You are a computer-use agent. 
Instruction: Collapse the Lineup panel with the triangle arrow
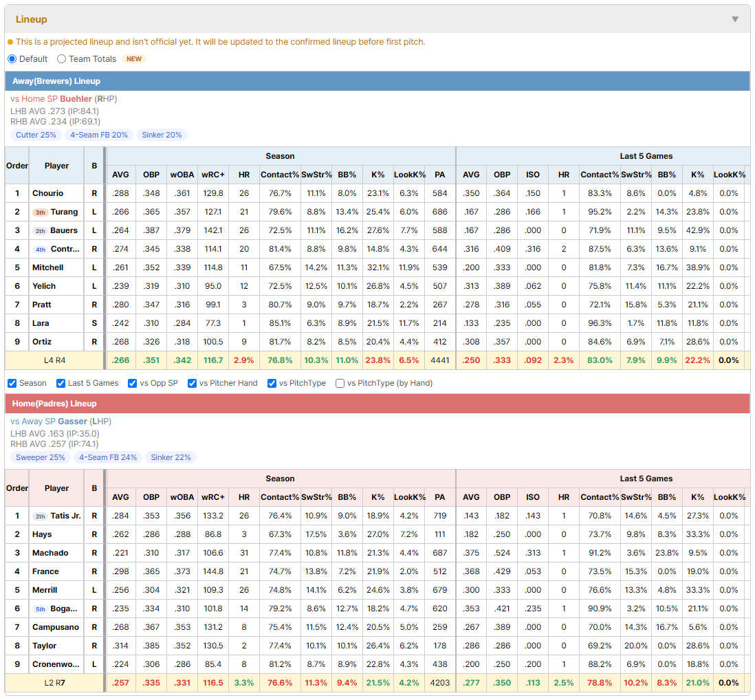click(735, 19)
